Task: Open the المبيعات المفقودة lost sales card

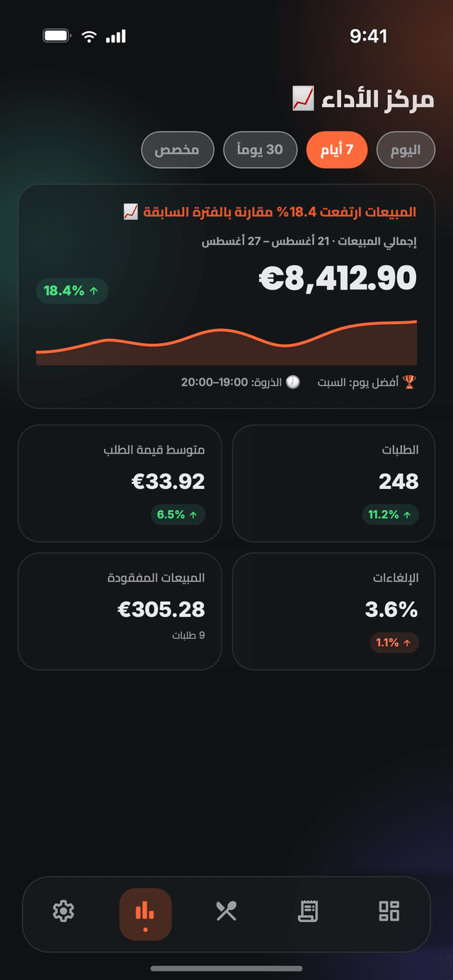Action: click(120, 611)
